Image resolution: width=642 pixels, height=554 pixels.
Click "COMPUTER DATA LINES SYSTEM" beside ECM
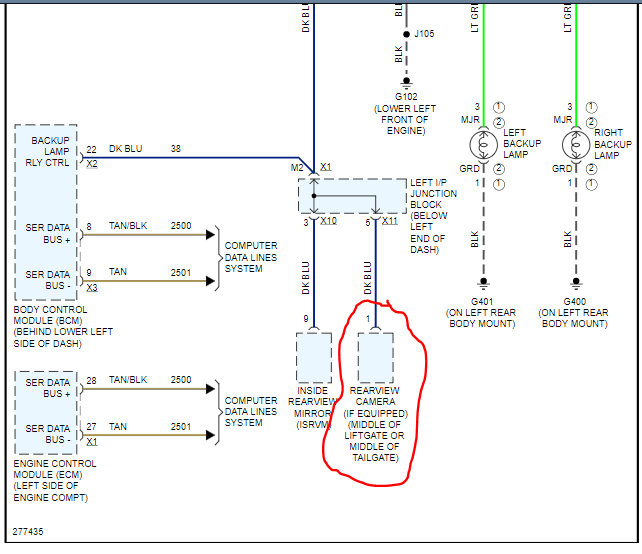pos(251,412)
